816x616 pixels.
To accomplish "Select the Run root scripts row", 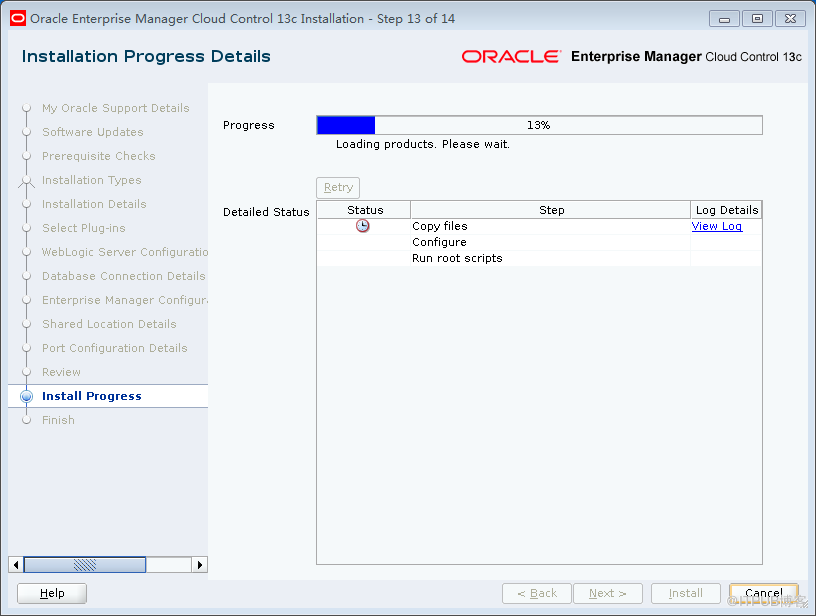I will (539, 259).
